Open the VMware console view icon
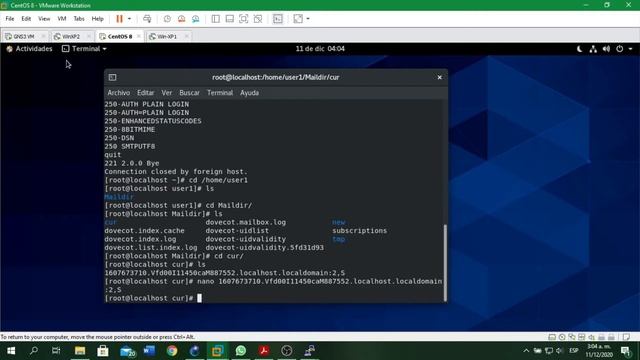 278,19
